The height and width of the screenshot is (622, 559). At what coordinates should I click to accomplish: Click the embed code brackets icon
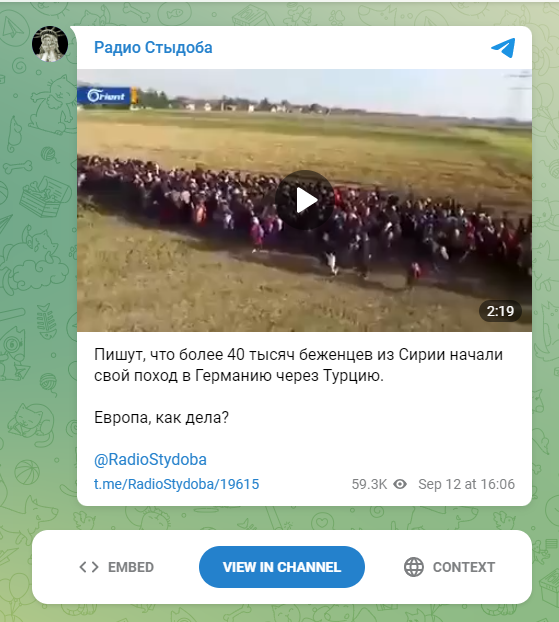click(x=89, y=567)
